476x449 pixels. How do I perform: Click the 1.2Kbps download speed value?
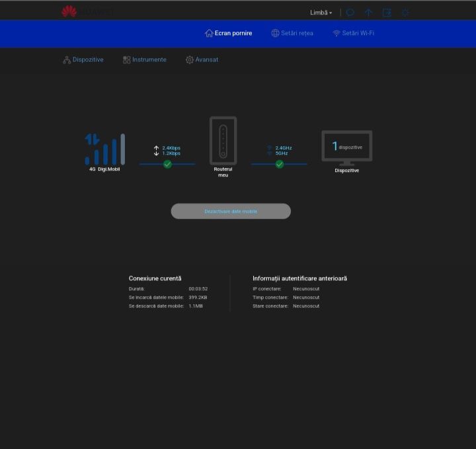pos(171,153)
